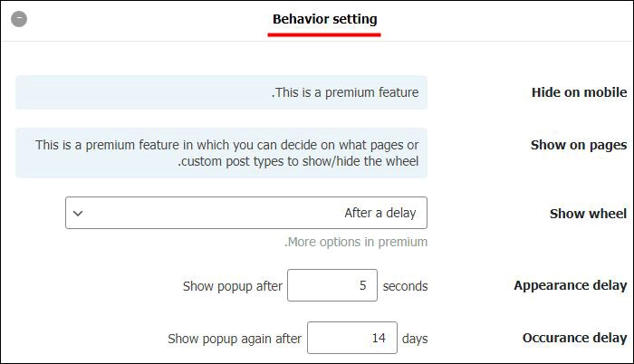Click the 'Show popup after' text

coord(233,286)
